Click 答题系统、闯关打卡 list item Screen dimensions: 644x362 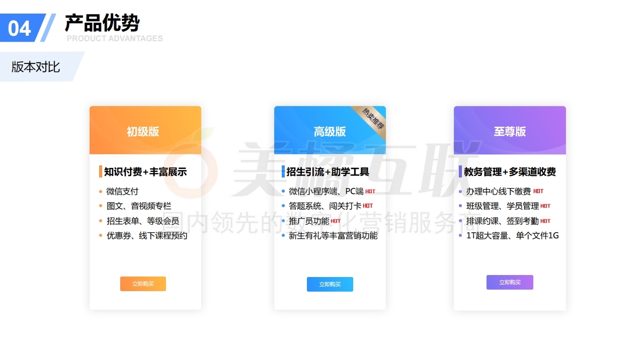[325, 206]
